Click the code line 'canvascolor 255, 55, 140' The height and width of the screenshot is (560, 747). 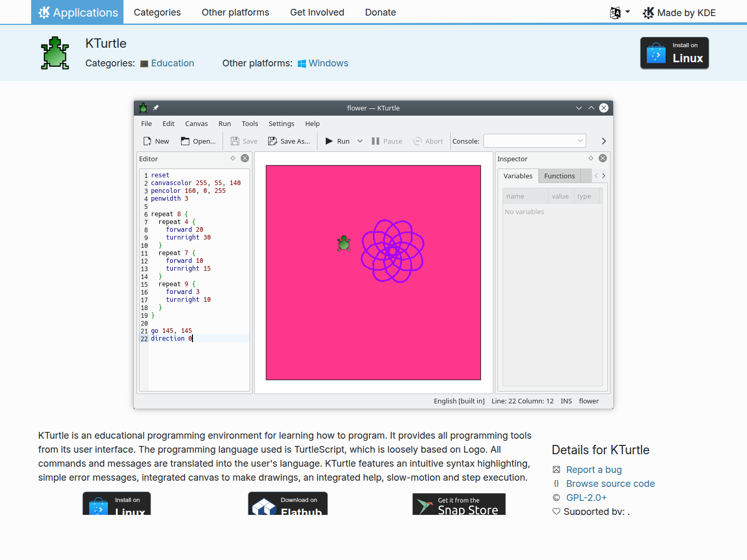point(196,183)
